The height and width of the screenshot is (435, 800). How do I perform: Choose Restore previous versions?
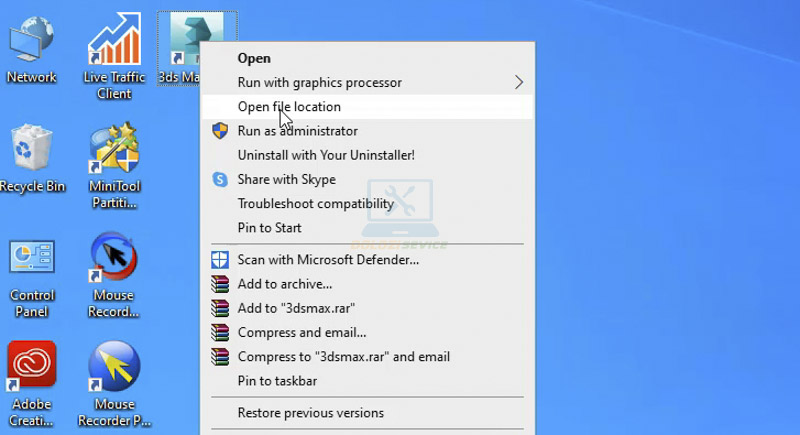(310, 413)
